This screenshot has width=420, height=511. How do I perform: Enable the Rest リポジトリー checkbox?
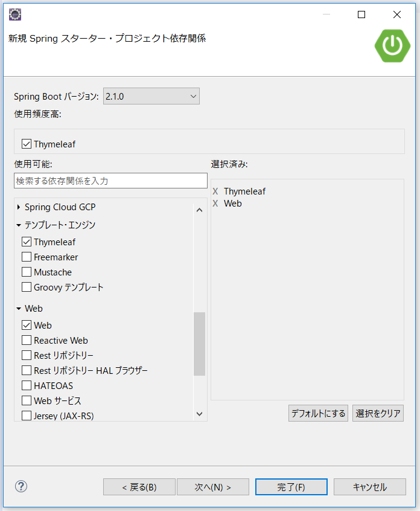point(27,355)
